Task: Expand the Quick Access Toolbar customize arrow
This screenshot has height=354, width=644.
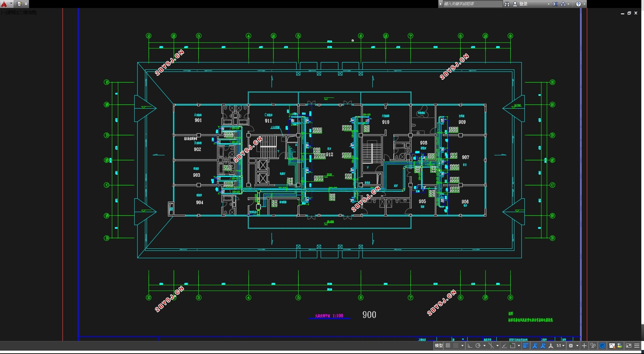Action: 26,4
